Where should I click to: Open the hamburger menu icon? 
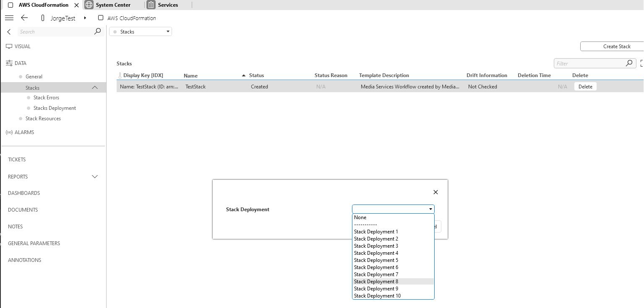coord(9,18)
